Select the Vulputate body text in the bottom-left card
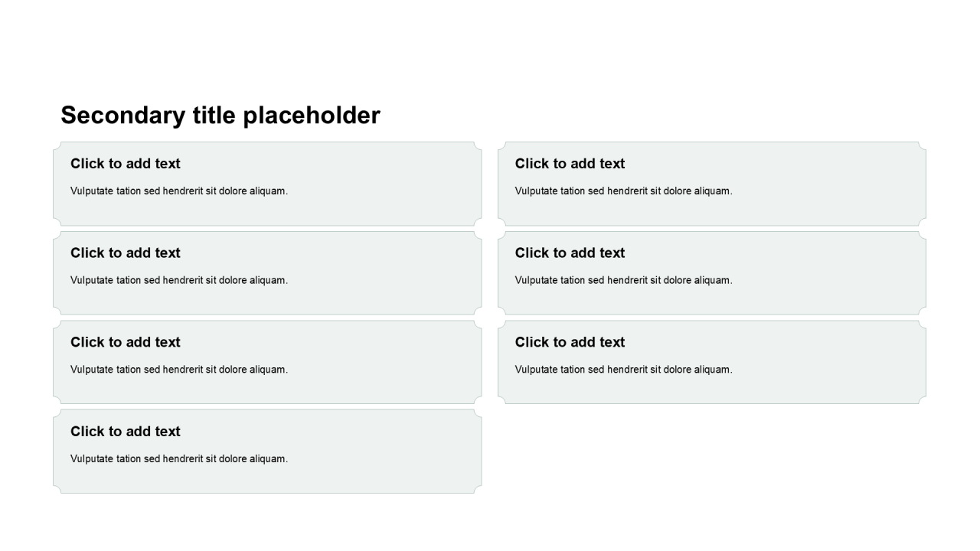 tap(179, 459)
